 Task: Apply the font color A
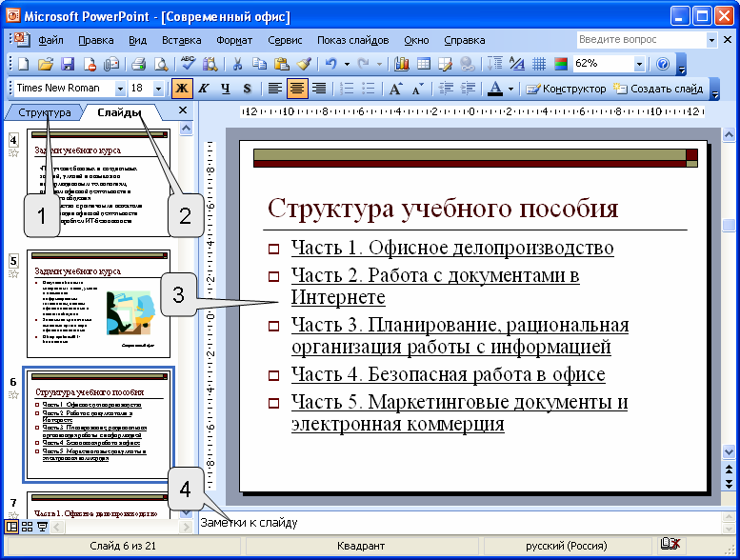495,89
